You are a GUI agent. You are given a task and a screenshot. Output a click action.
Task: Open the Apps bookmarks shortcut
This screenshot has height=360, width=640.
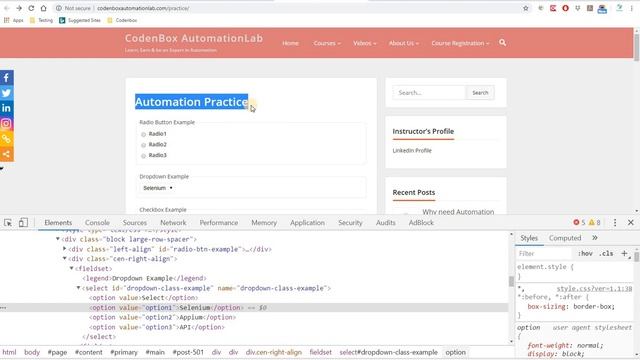point(13,20)
